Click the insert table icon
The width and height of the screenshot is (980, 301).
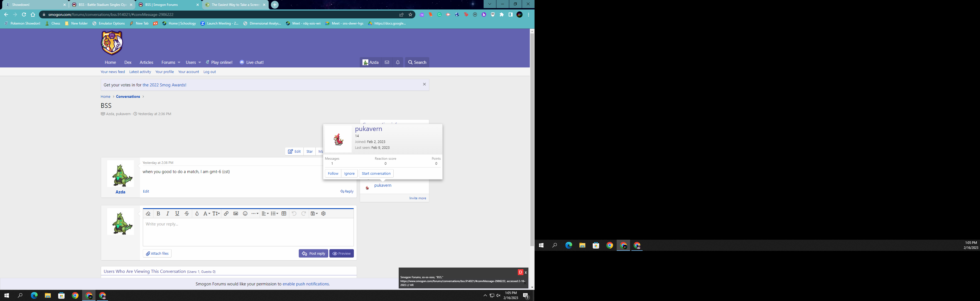coord(284,214)
